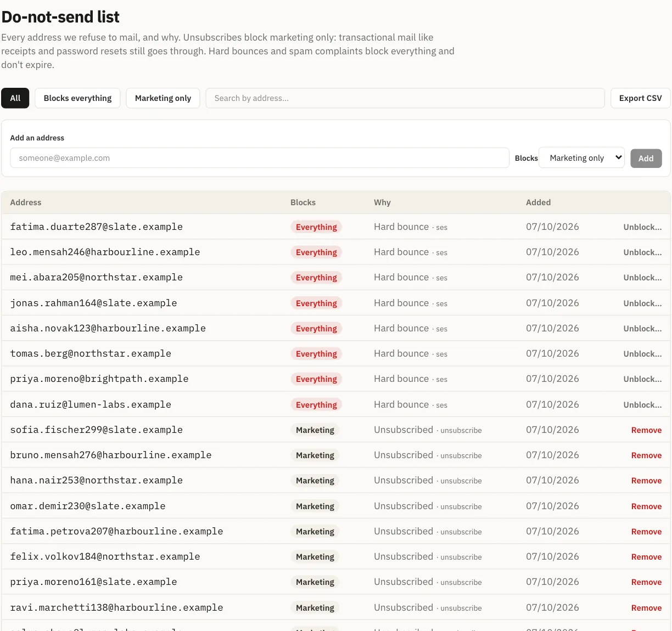Viewport: 672px width, 631px height.
Task: Focus the Search by address field
Action: (405, 98)
